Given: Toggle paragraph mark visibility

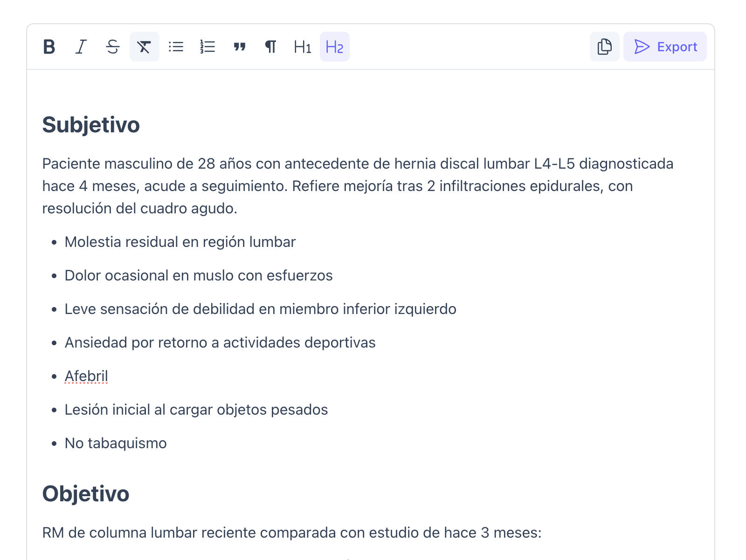Looking at the screenshot, I should (270, 46).
